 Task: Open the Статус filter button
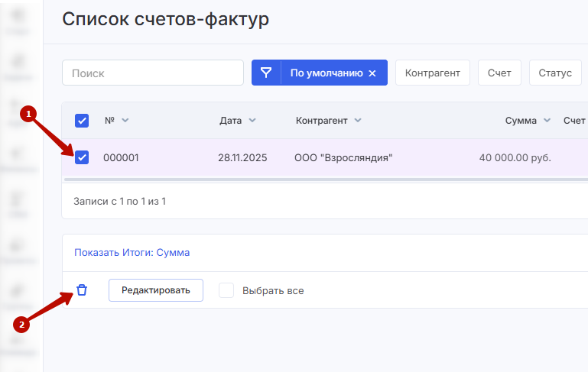pyautogui.click(x=554, y=73)
